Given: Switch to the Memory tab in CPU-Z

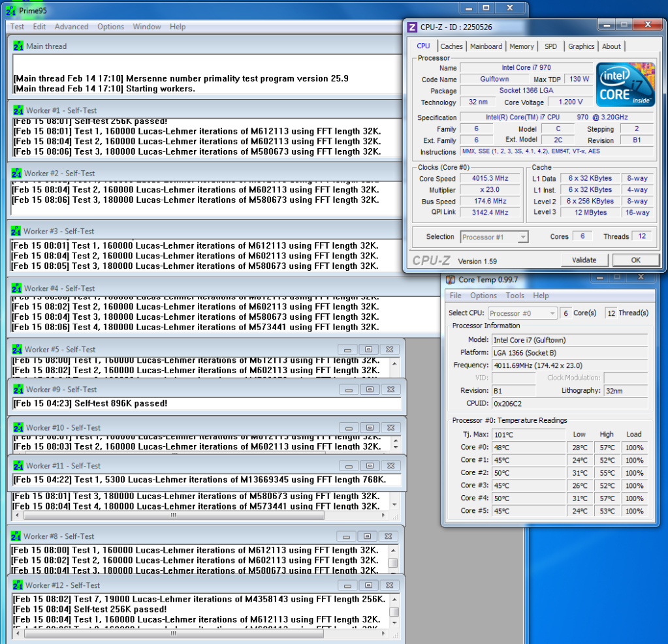Looking at the screenshot, I should [522, 46].
